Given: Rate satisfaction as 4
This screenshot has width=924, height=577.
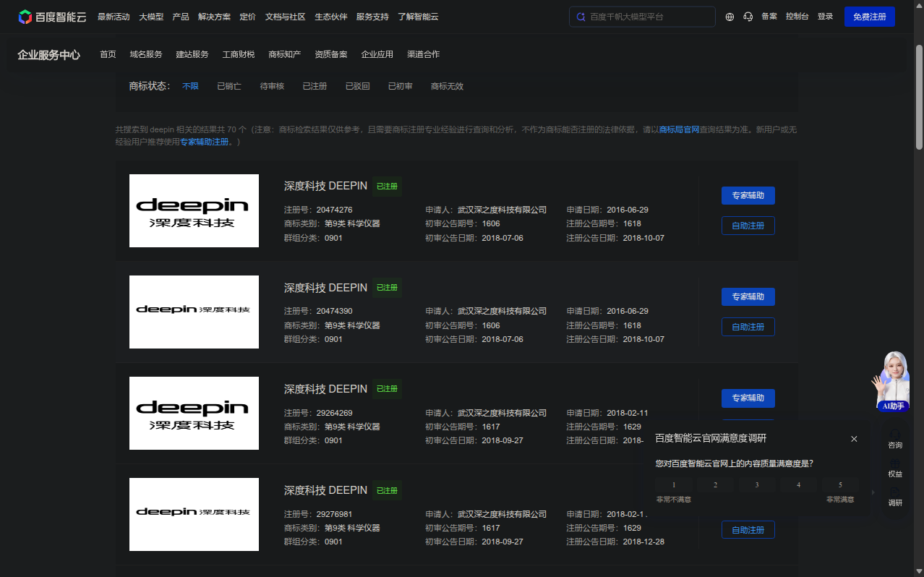Looking at the screenshot, I should point(799,485).
